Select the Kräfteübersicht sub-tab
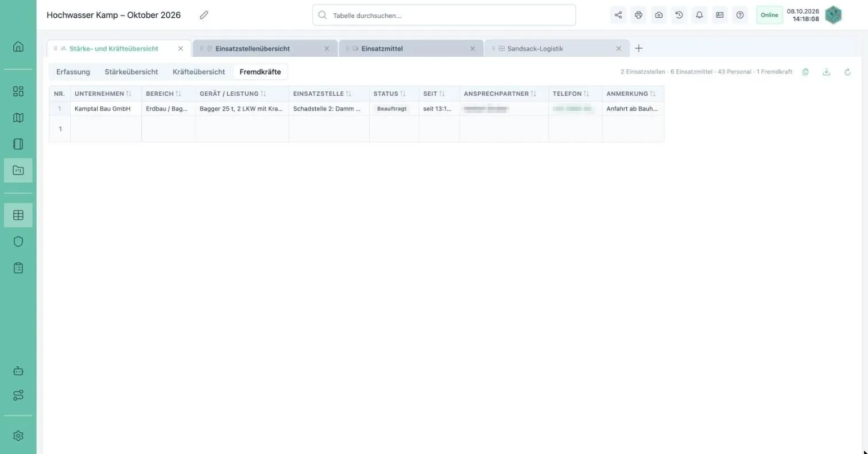Screen dimensions: 868x454 (199, 72)
